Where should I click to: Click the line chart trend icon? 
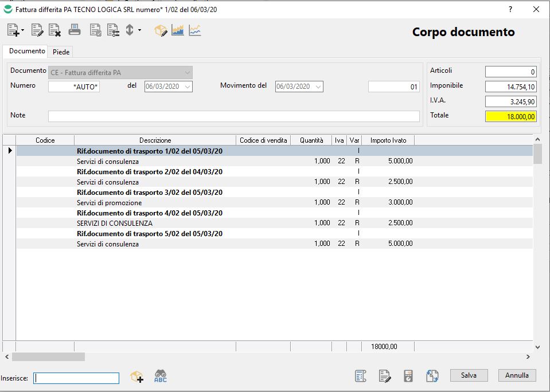(195, 30)
